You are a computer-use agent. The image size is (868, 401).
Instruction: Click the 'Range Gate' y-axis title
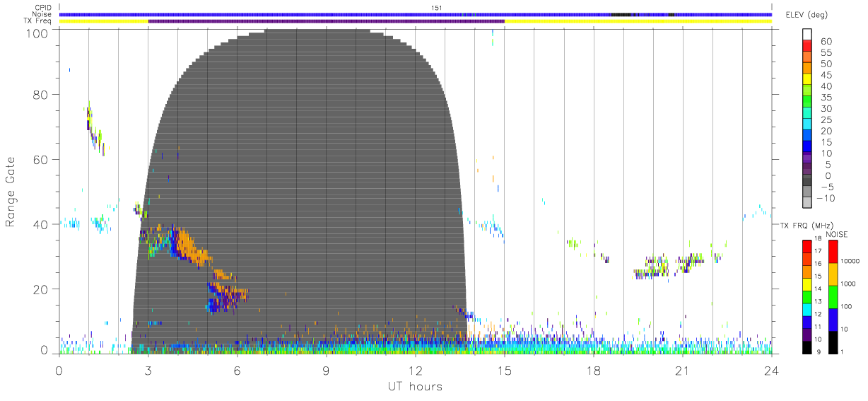pos(11,192)
